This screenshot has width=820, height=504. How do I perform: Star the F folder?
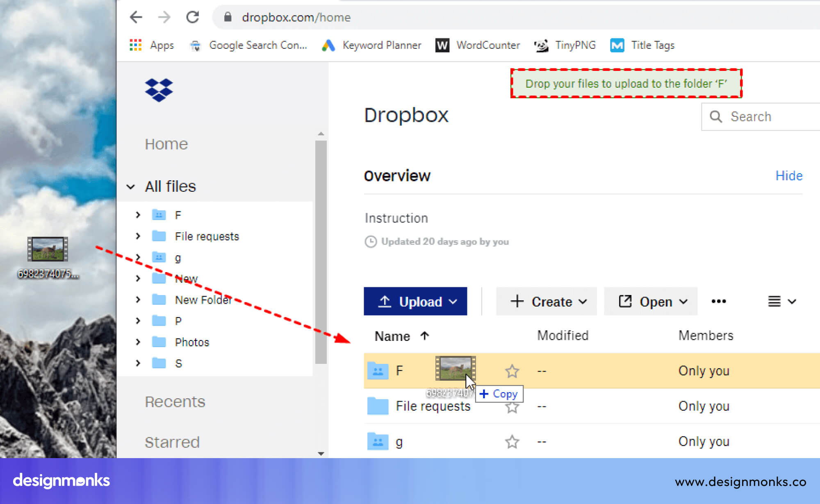512,370
